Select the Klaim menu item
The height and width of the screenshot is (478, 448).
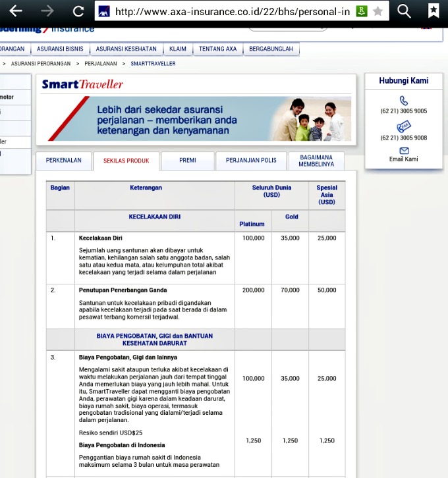178,49
